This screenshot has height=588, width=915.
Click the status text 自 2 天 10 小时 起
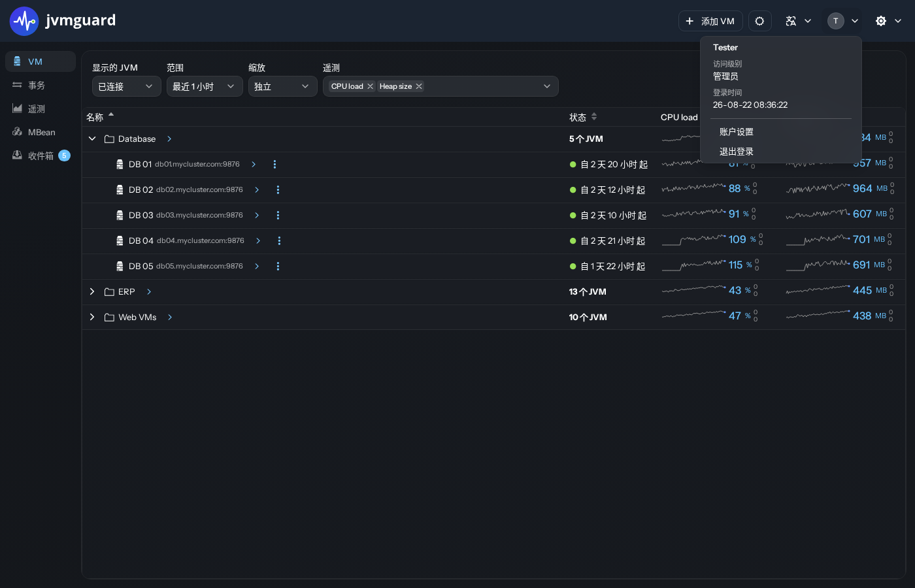tap(613, 216)
